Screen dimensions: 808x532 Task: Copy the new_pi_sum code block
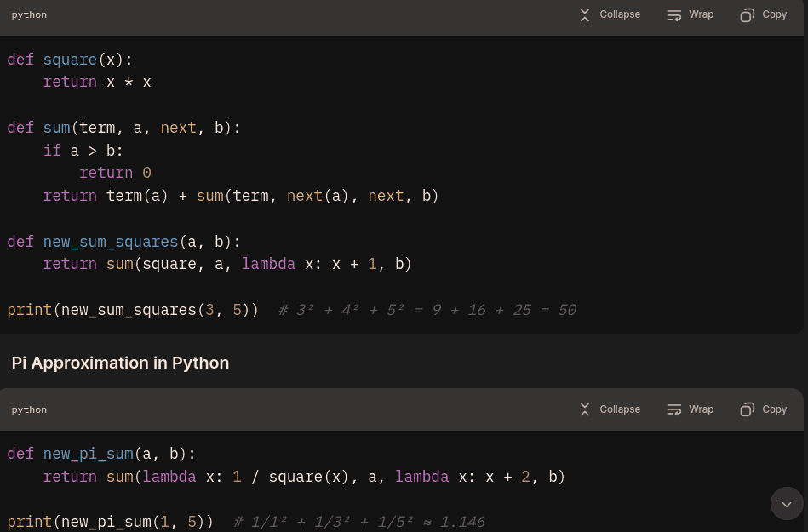tap(763, 409)
